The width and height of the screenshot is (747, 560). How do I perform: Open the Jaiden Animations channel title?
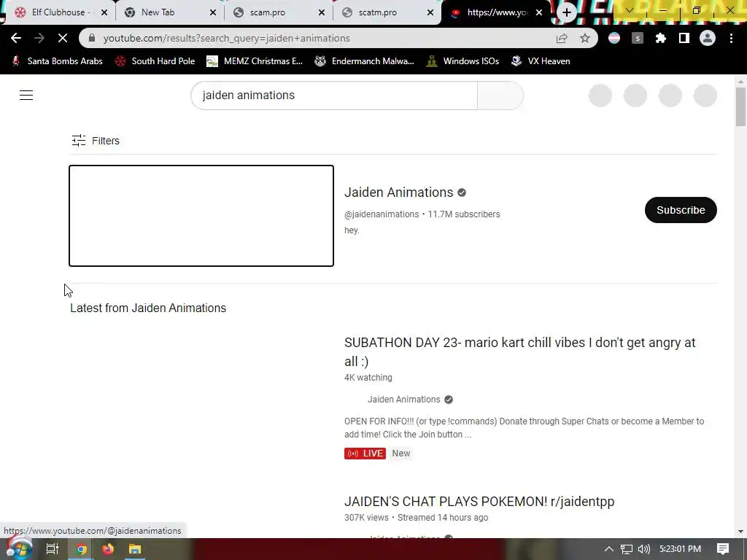point(399,192)
